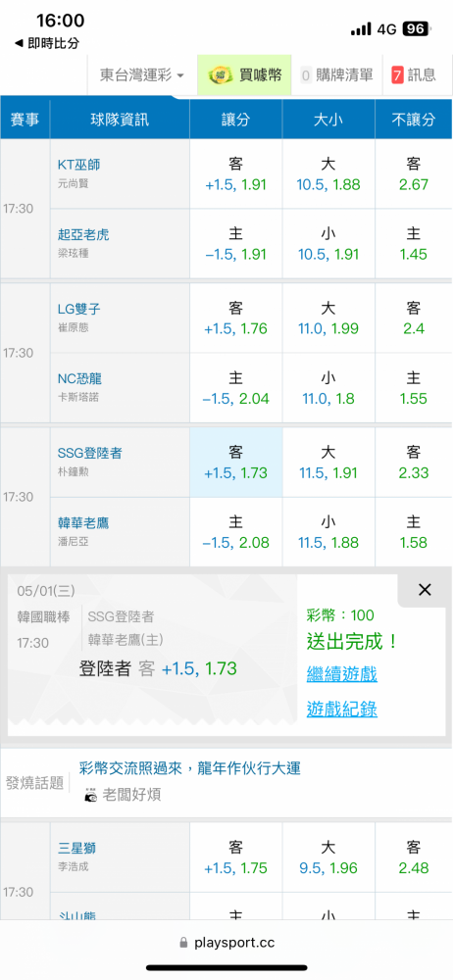Toggle highlighted SSG登陸者 客 +1.5, 1.73 cell
453x980 pixels.
click(236, 463)
